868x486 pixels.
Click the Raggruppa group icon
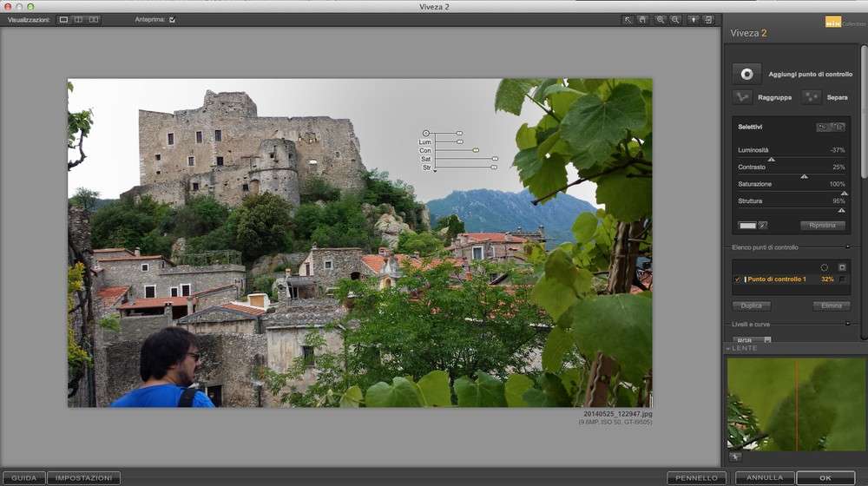[742, 97]
